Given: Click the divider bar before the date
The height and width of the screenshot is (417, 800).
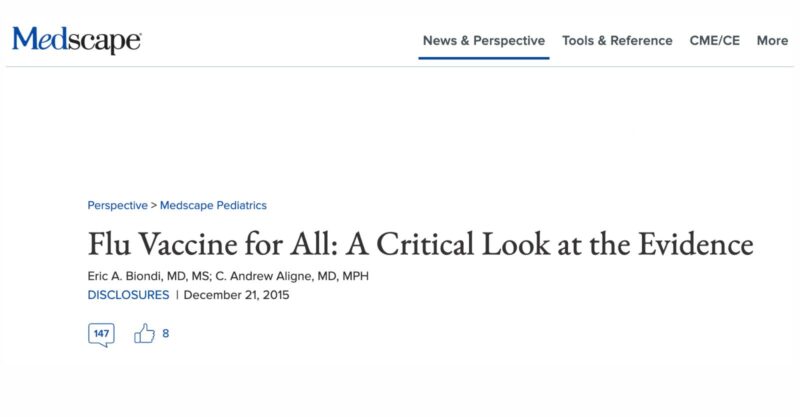Looking at the screenshot, I should [177, 295].
